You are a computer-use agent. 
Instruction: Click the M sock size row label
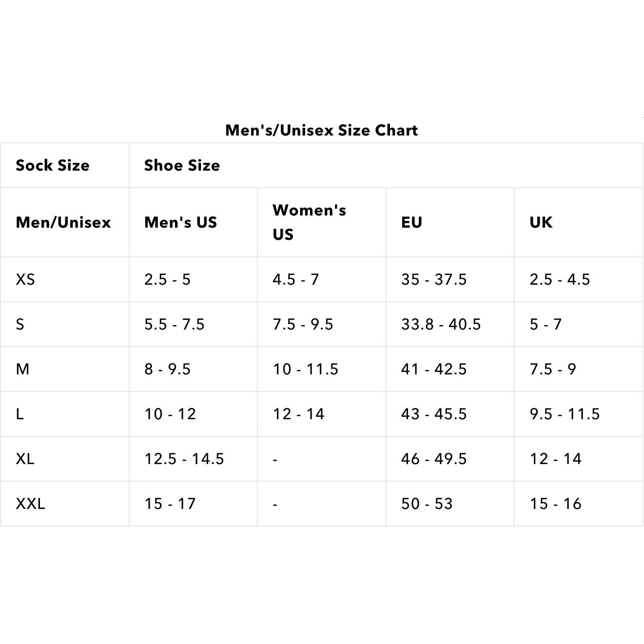pyautogui.click(x=22, y=369)
